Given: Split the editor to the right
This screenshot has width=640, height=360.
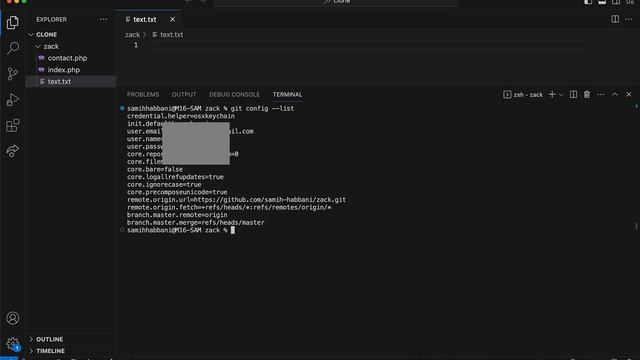Looking at the screenshot, I should 615,19.
